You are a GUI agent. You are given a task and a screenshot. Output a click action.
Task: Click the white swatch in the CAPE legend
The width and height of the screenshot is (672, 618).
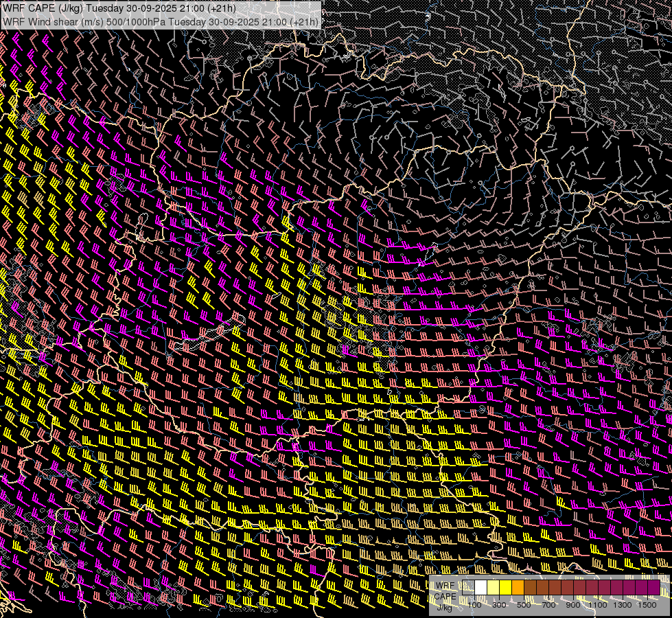(481, 588)
